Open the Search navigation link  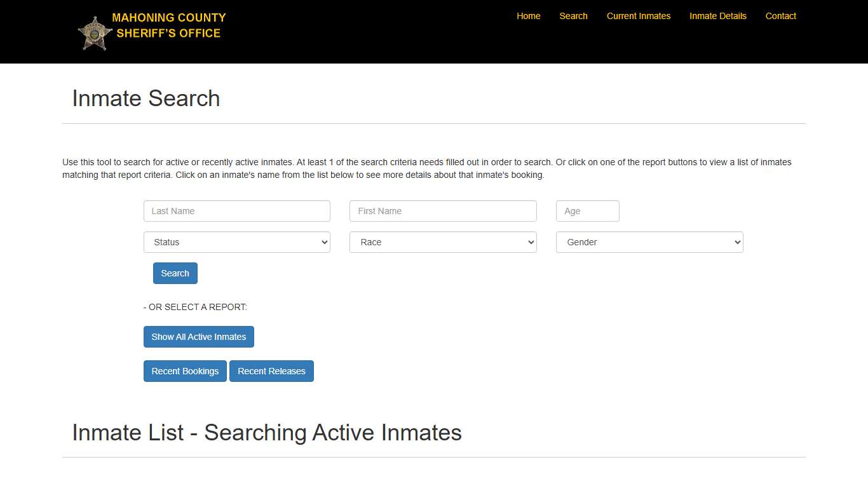click(573, 16)
